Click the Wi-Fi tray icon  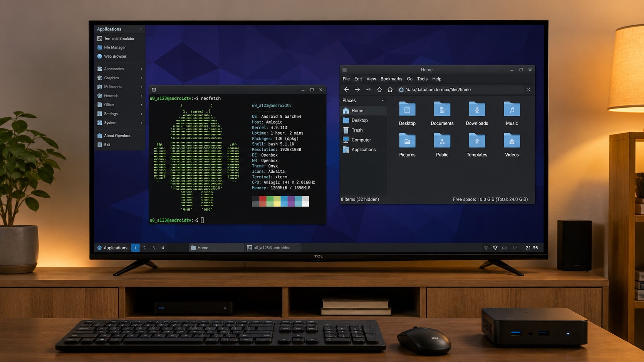point(495,248)
